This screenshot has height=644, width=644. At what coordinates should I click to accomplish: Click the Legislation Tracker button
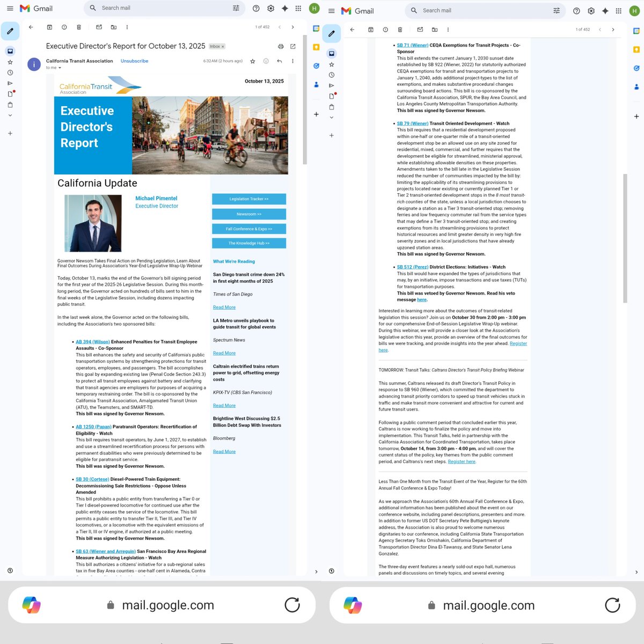pos(249,199)
